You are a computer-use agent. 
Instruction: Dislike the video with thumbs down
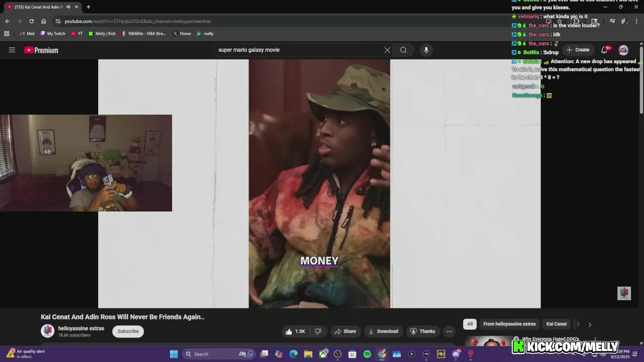tap(318, 331)
